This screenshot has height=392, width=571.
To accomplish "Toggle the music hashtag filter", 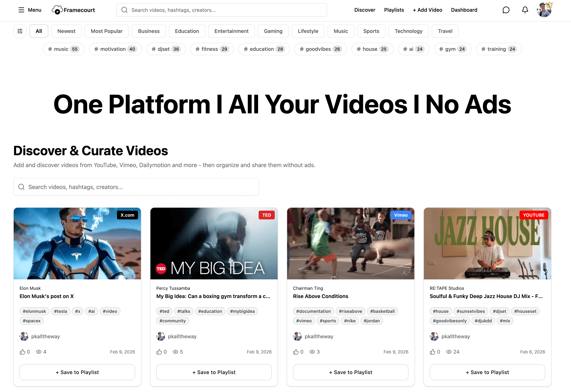I will tap(63, 49).
